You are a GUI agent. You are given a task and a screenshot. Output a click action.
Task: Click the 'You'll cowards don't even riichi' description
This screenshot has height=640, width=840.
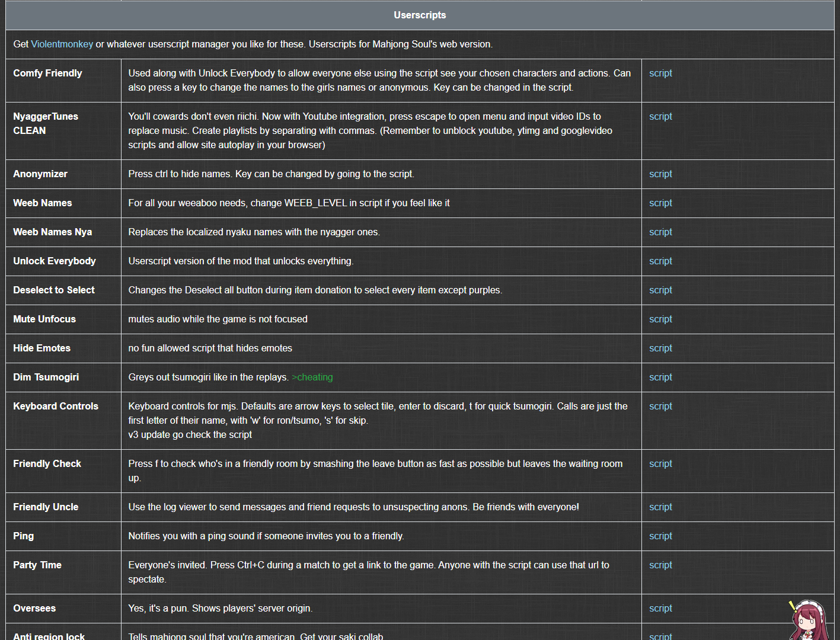(371, 130)
